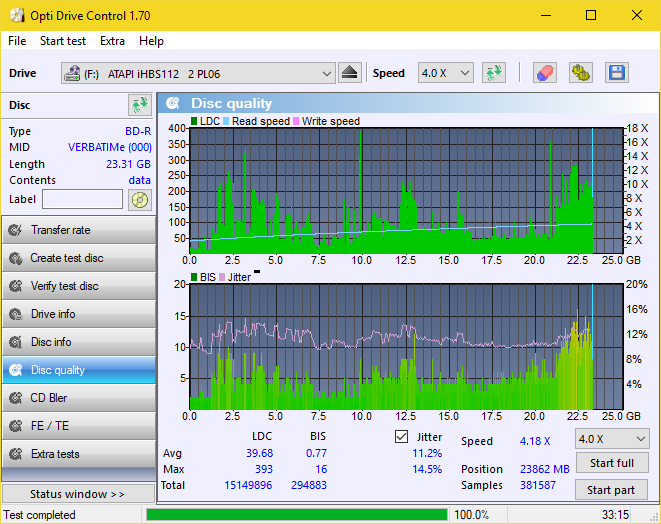Open the Extra tests page
This screenshot has height=524, width=661.
point(79,454)
